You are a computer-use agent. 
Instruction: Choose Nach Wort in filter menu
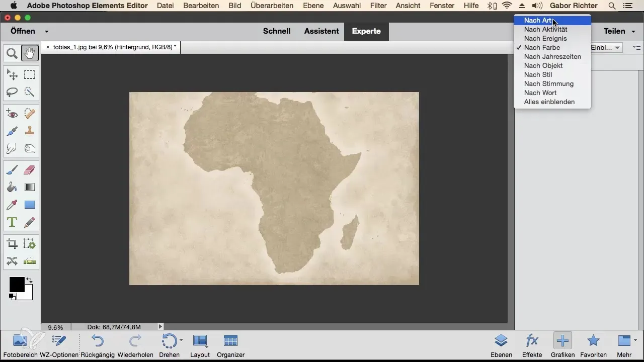[552, 93]
